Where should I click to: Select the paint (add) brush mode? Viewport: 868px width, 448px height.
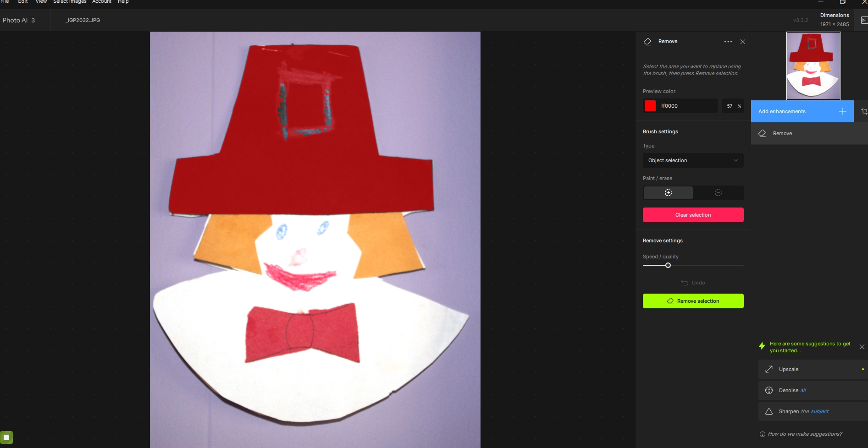click(668, 193)
